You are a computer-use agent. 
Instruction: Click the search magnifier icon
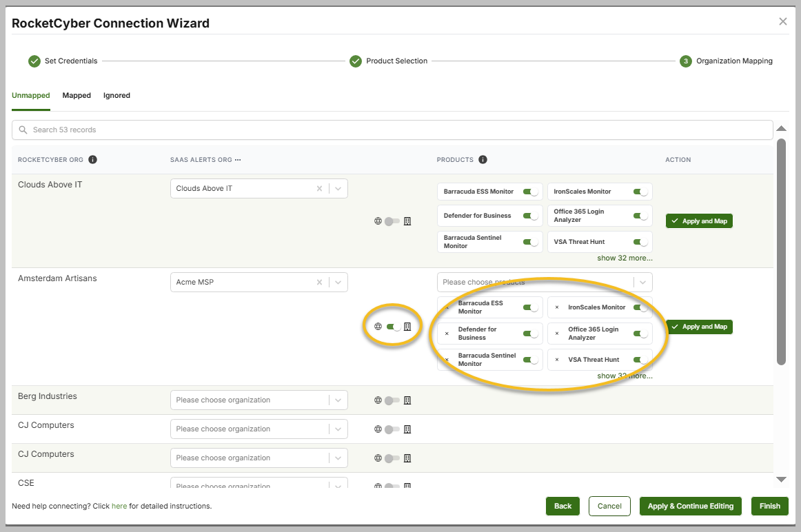click(x=23, y=130)
